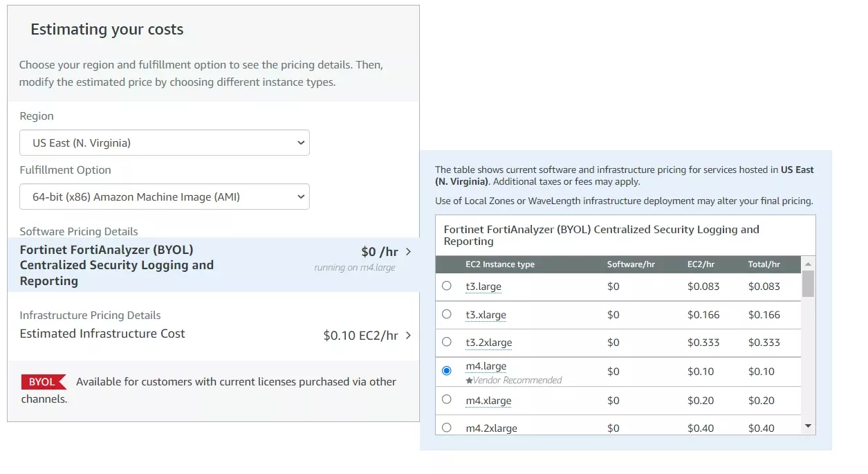This screenshot has width=868, height=474.
Task: Click the $0.083 Total/hr cell for t3.large
Action: (x=764, y=286)
